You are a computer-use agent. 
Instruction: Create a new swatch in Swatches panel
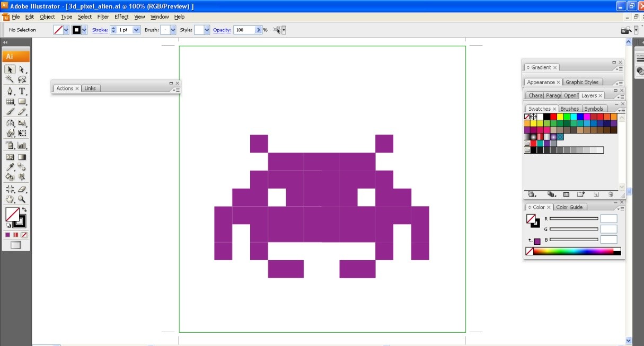tap(596, 195)
